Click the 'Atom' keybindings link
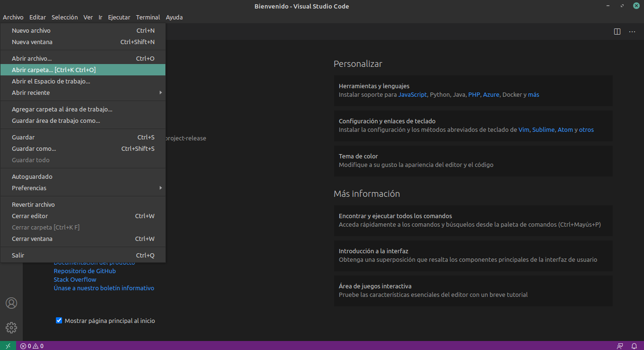Screen dimensions: 644x350 coord(565,129)
